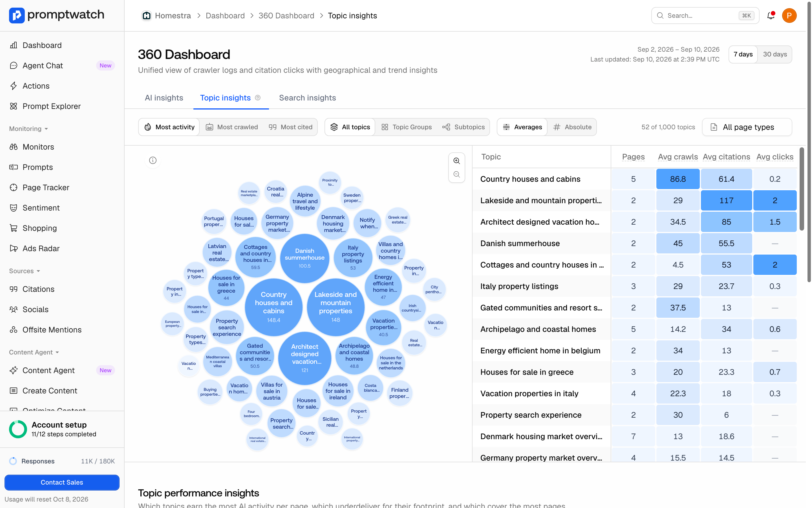812x508 pixels.
Task: Click the 86.8 avg crawls cell
Action: [678, 179]
